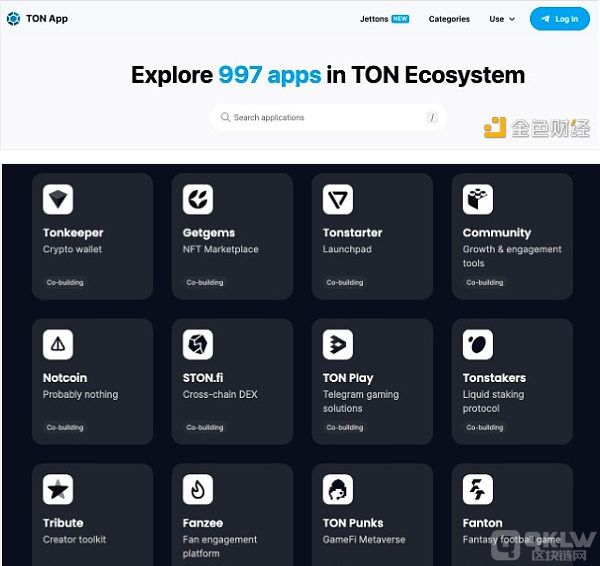The image size is (600, 566).
Task: Click the NEW badge beside Jettons
Action: (x=400, y=19)
